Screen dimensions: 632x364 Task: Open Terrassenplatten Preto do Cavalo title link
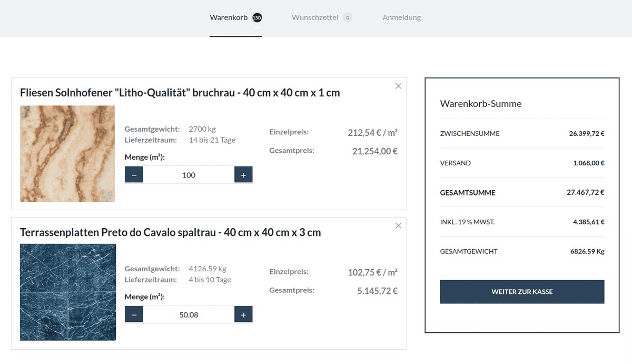point(170,232)
